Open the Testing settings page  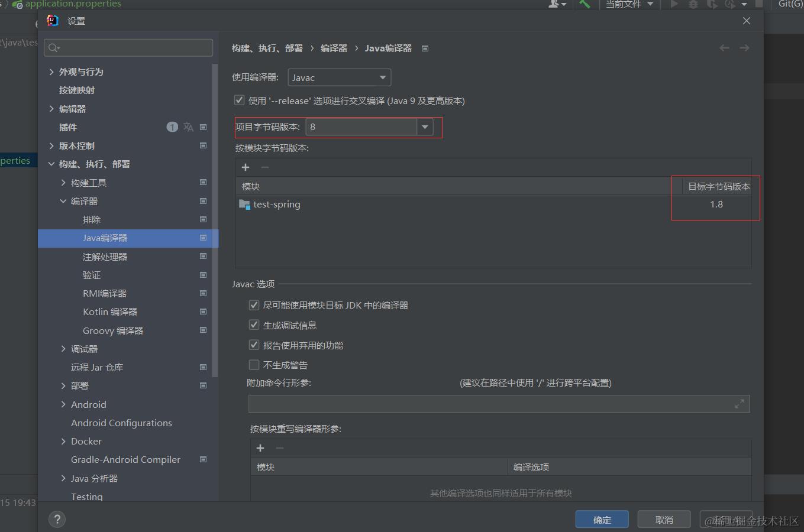[x=87, y=497]
